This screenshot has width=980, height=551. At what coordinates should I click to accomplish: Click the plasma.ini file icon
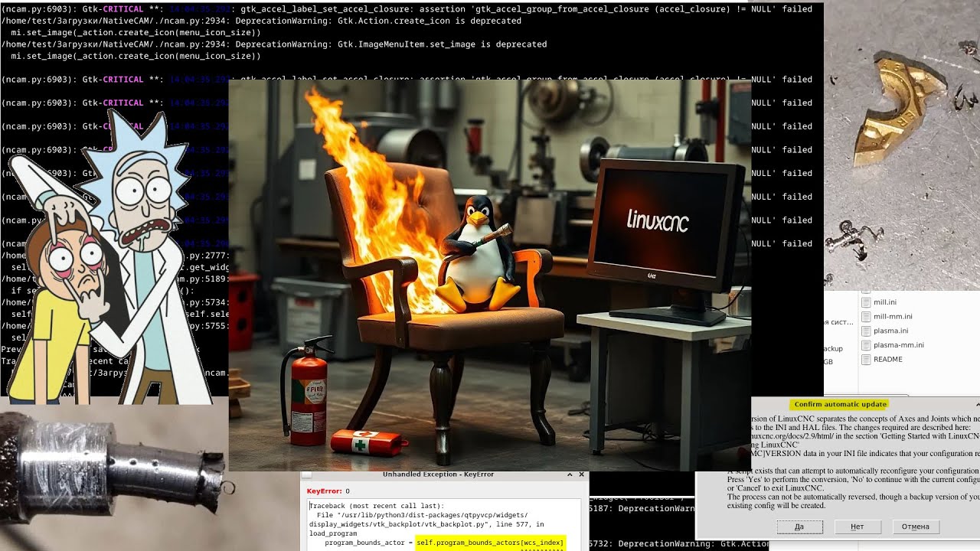point(866,331)
